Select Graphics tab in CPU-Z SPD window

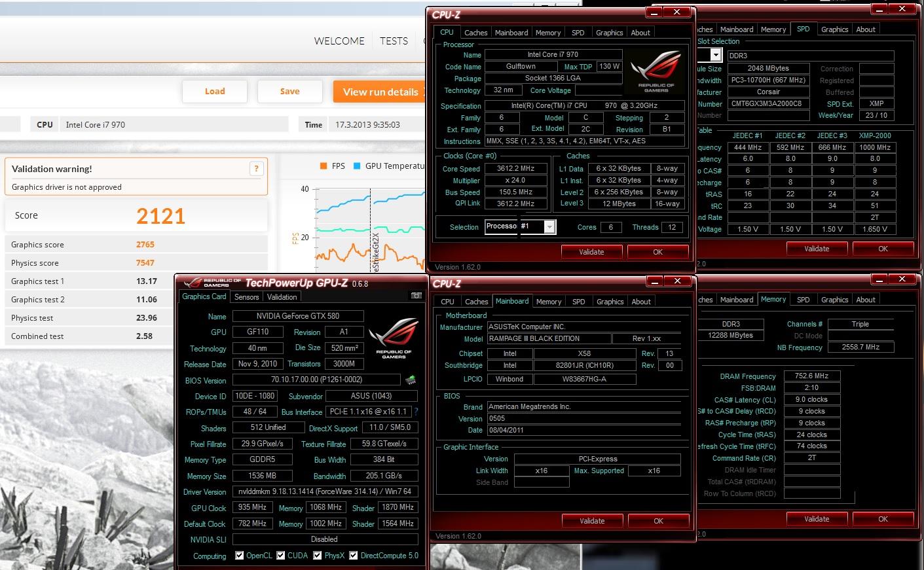pyautogui.click(x=835, y=29)
